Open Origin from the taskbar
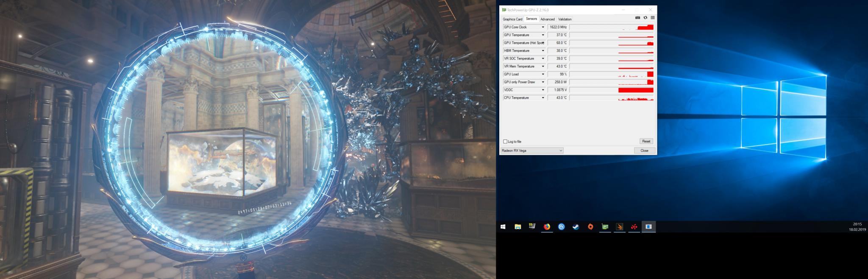 pos(590,227)
